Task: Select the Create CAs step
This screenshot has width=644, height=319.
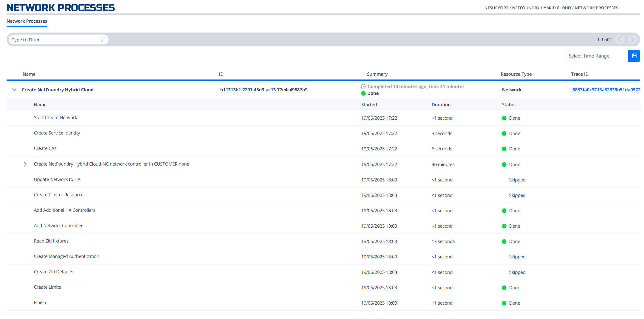Action: pos(45,148)
